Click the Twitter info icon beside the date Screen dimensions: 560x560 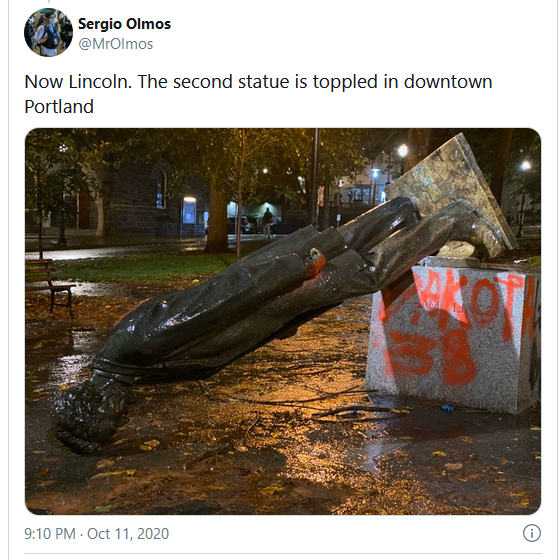(532, 533)
